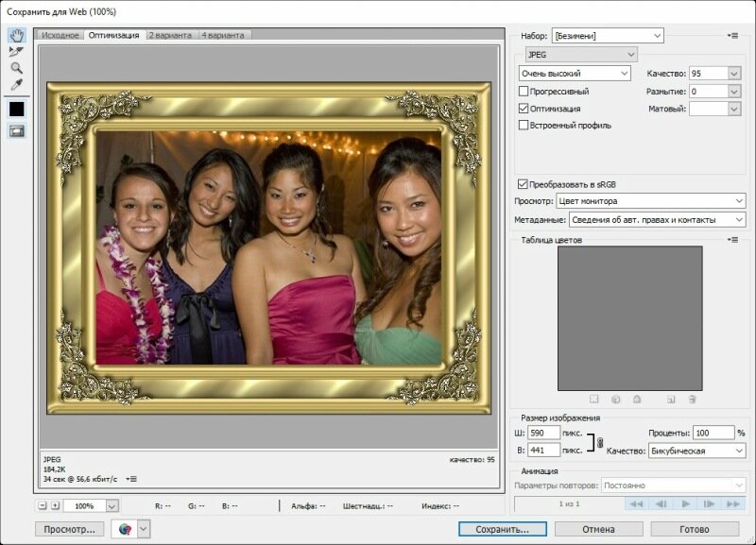Switch to the 4 варианта tab
This screenshot has height=545, width=756.
(x=222, y=35)
